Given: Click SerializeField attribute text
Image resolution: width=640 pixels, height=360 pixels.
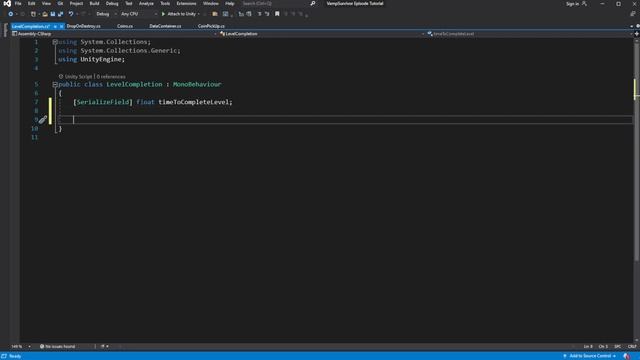Looking at the screenshot, I should [103, 102].
